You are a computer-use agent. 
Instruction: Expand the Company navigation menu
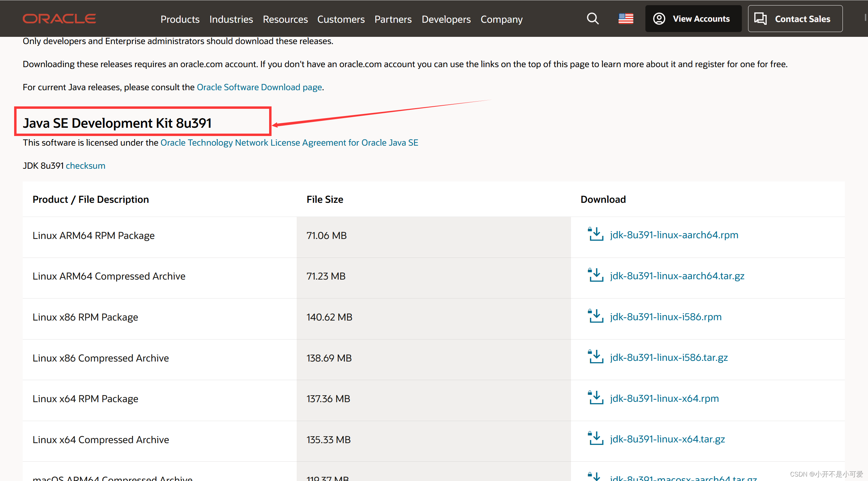[x=501, y=19]
